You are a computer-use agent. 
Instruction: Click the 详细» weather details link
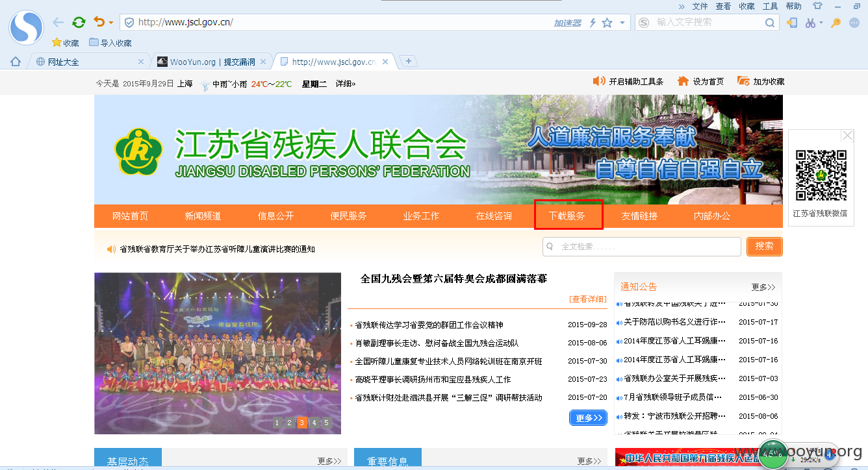pyautogui.click(x=346, y=84)
